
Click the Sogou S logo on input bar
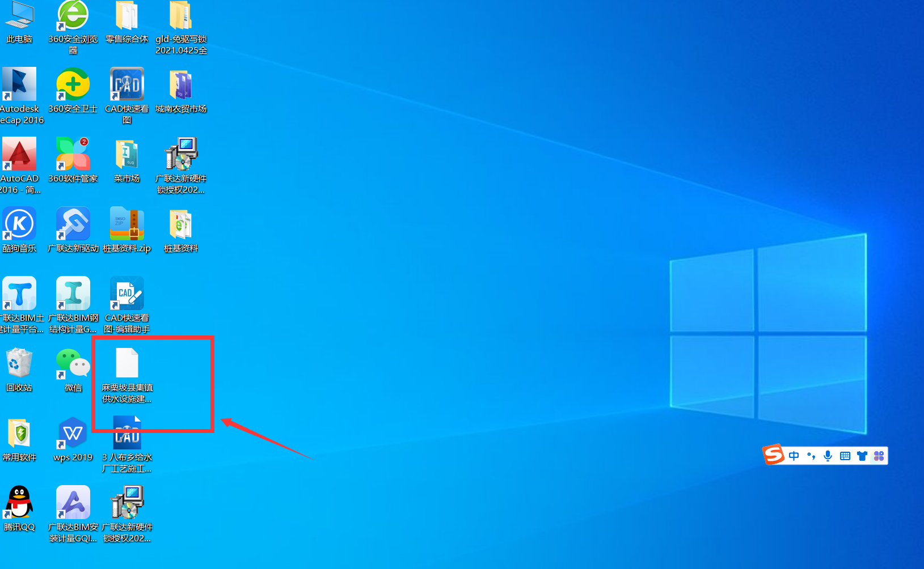coord(773,454)
